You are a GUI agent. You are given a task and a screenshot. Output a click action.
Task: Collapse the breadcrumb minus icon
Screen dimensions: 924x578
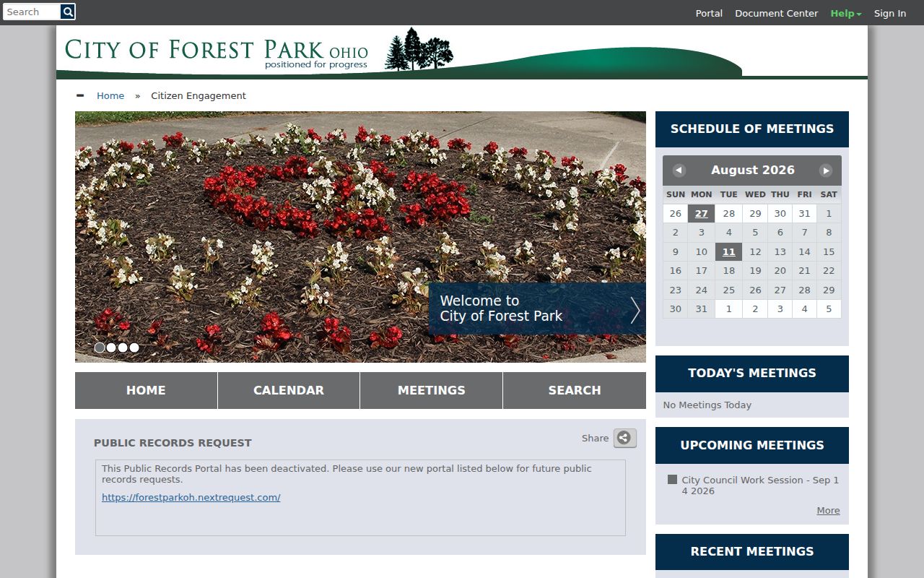pos(80,95)
